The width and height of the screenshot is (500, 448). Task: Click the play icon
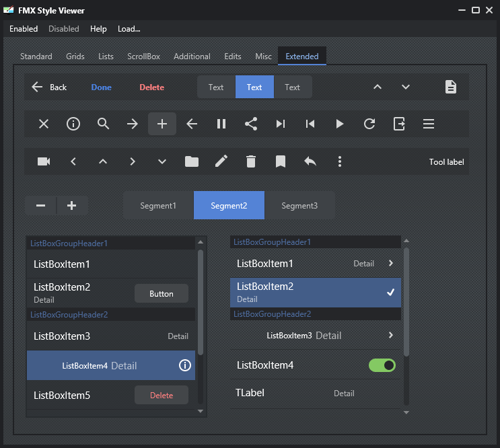(340, 124)
